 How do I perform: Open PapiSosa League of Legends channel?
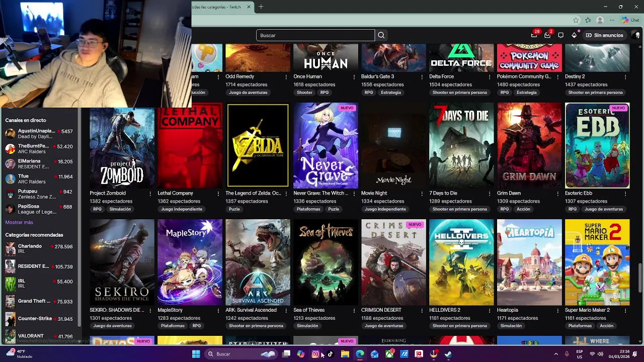point(39,209)
